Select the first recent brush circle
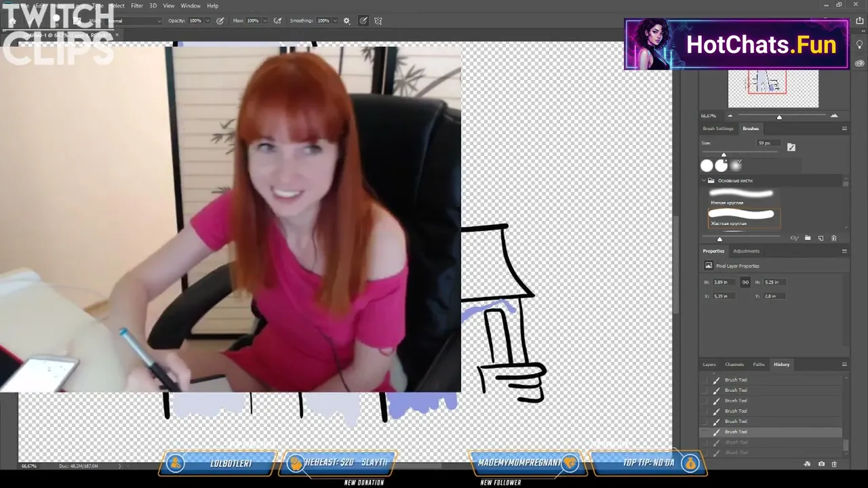Image resolution: width=868 pixels, height=488 pixels. (707, 165)
